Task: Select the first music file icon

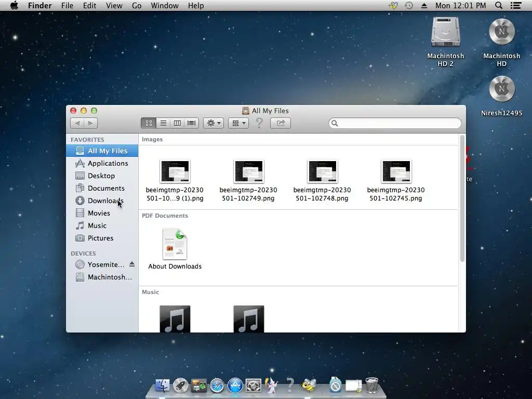Action: point(175,319)
